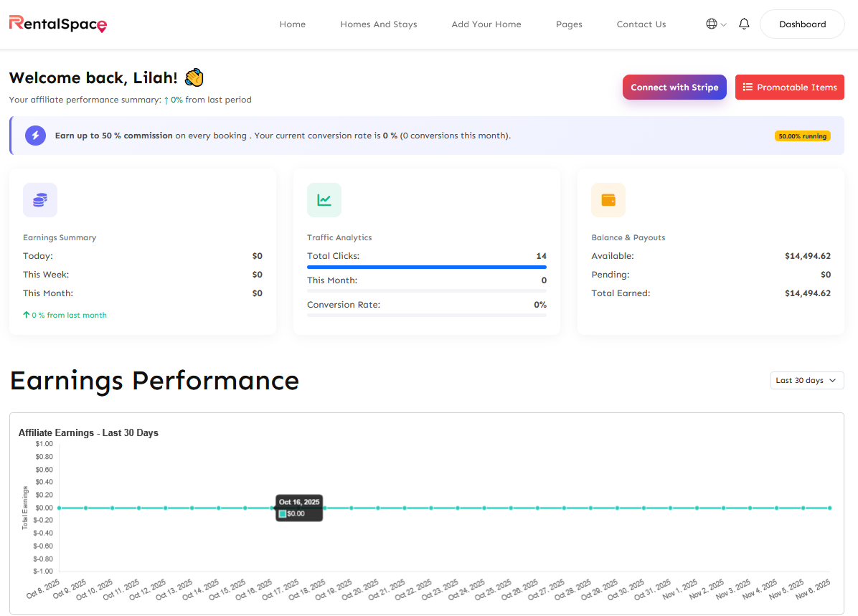Click the coins Earnings Summary icon
The image size is (858, 616).
click(x=40, y=200)
